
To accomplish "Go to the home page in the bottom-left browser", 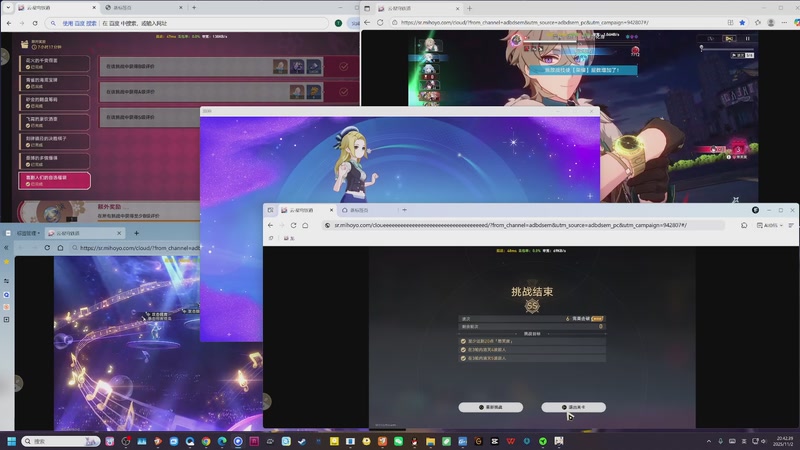I will (x=60, y=247).
